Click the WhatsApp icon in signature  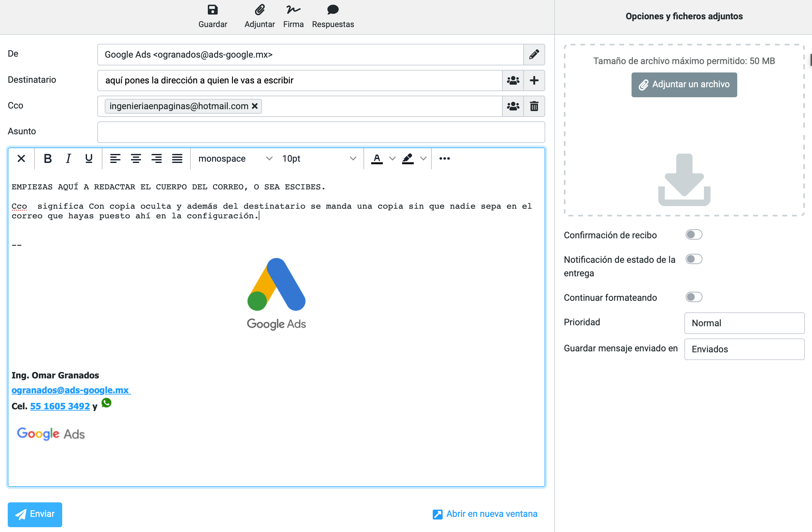click(x=106, y=403)
